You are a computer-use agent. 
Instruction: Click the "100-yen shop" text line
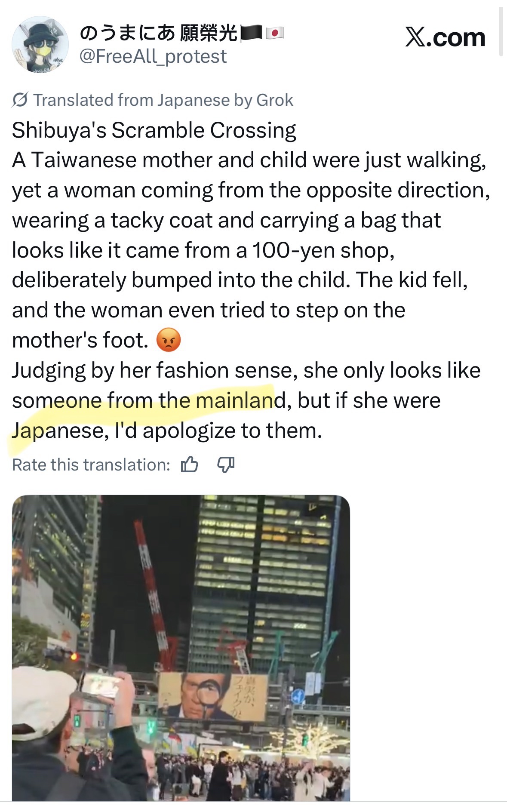click(x=203, y=250)
